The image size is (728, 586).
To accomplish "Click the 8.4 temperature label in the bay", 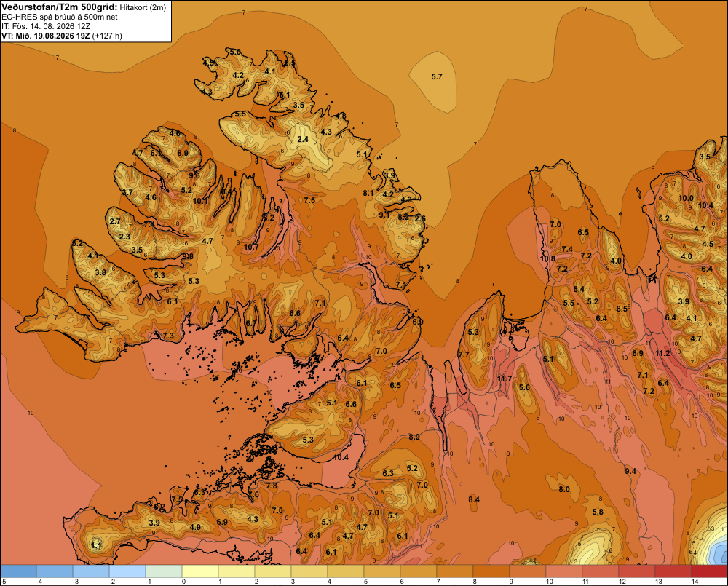I will [x=474, y=499].
